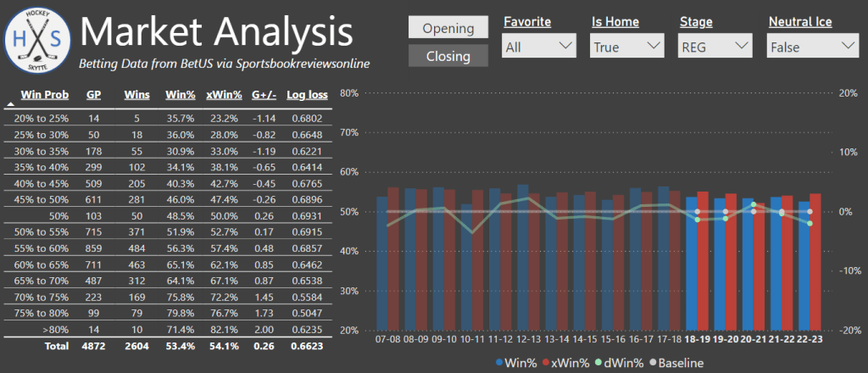
Task: Switch to Closing odds
Action: [448, 56]
